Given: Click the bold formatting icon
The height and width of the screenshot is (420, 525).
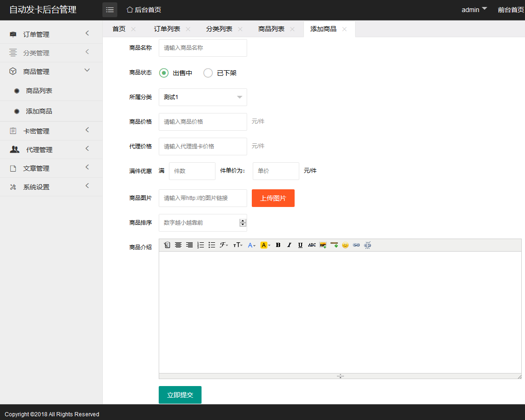Looking at the screenshot, I should point(278,245).
